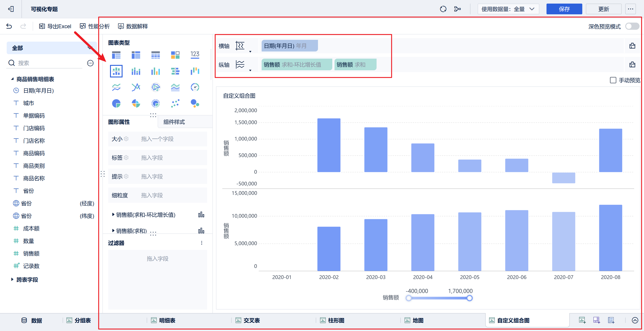
Task: Expand the 跨表字段 tree node
Action: pos(12,280)
